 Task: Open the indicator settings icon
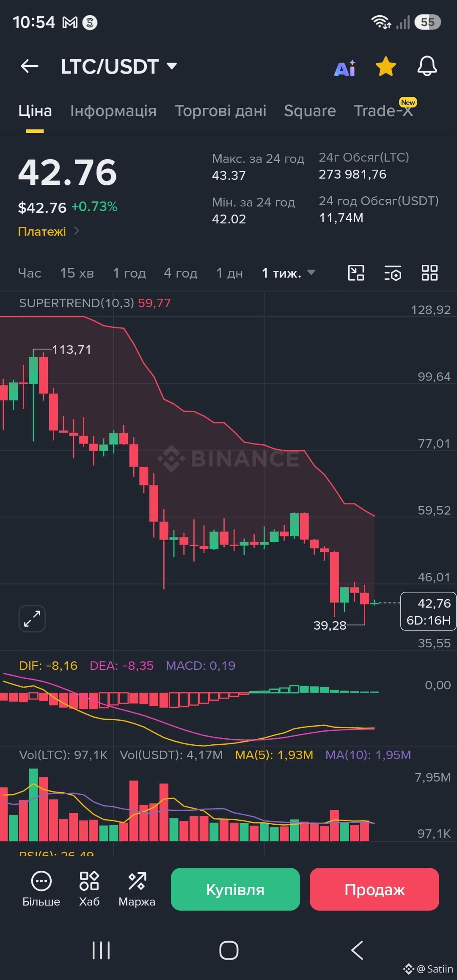pos(393,273)
